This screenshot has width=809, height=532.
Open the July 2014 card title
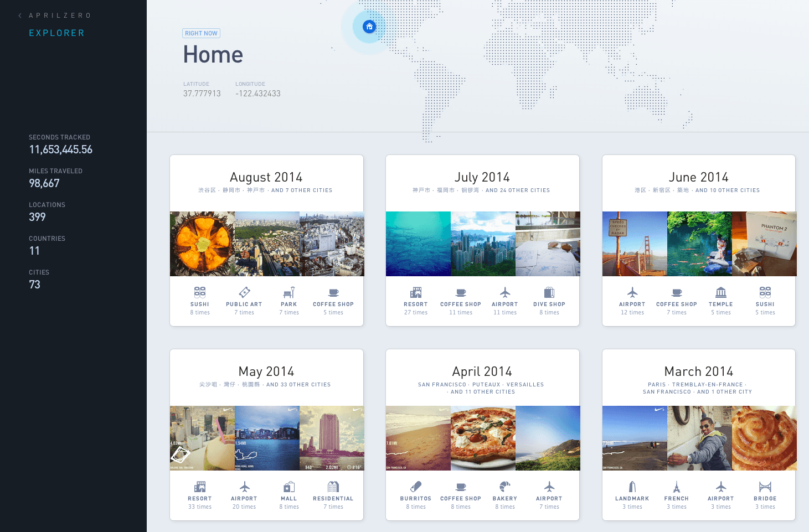[482, 177]
